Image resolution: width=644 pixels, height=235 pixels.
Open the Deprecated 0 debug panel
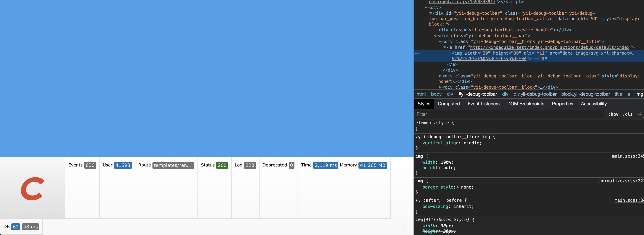(x=278, y=165)
